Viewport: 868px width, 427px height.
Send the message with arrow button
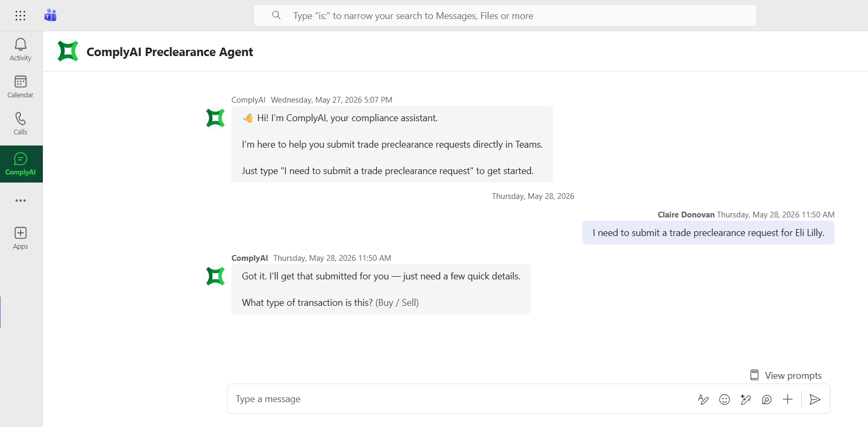pos(815,399)
